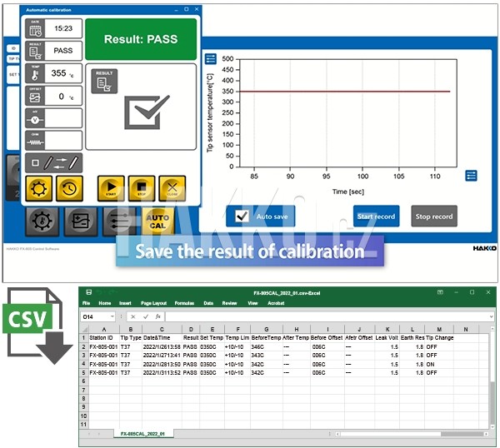
Task: Click the horizontal scrollbar thumb in Excel
Action: (462, 434)
